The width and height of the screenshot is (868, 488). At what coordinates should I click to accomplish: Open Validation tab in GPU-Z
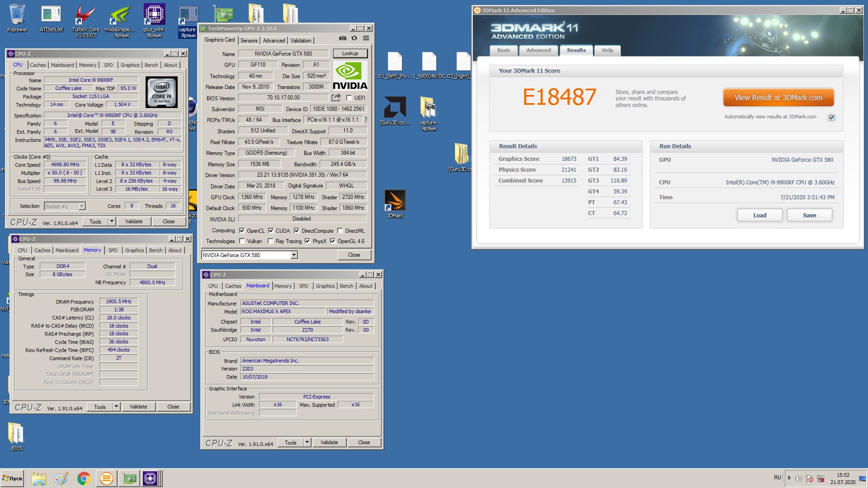coord(301,41)
